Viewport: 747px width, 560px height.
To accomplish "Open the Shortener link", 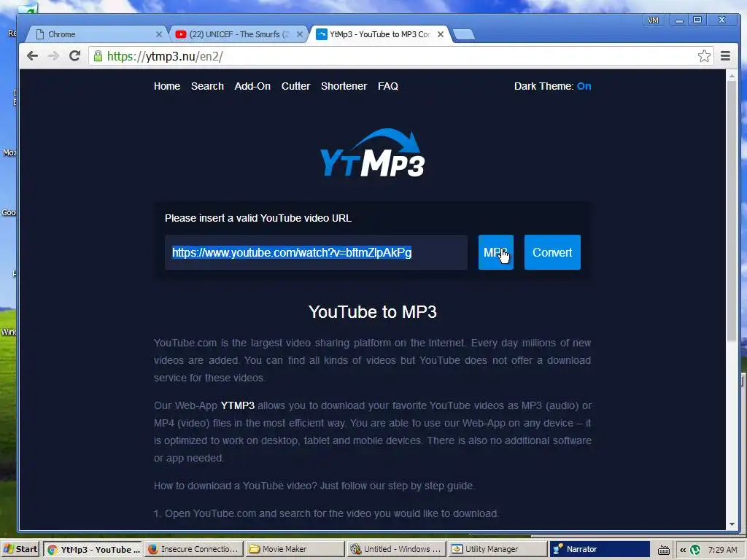I will (344, 86).
